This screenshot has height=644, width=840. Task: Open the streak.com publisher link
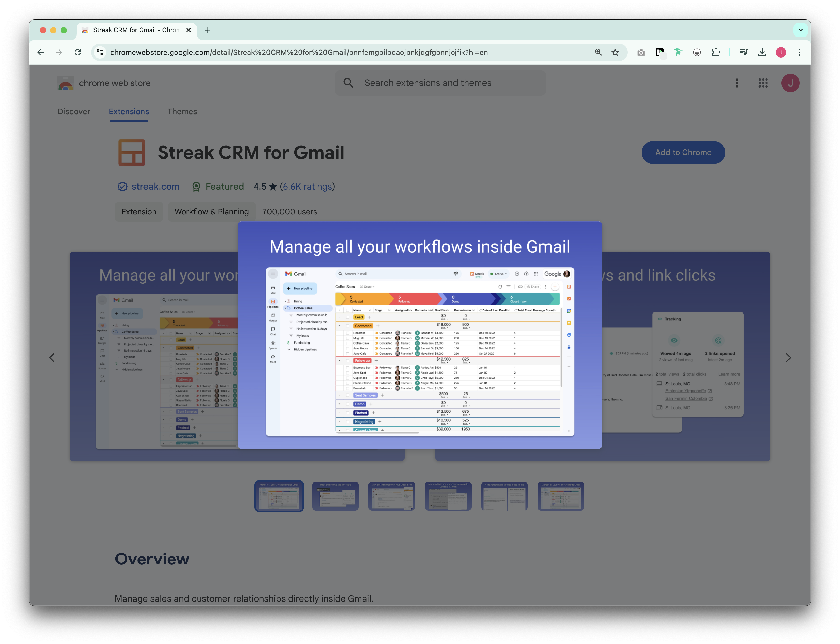[x=155, y=187]
